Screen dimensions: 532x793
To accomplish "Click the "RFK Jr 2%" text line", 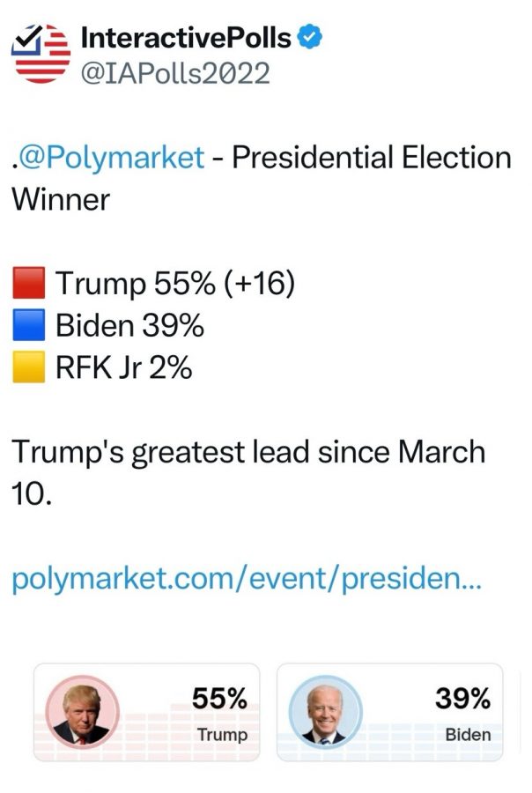I will coord(124,367).
